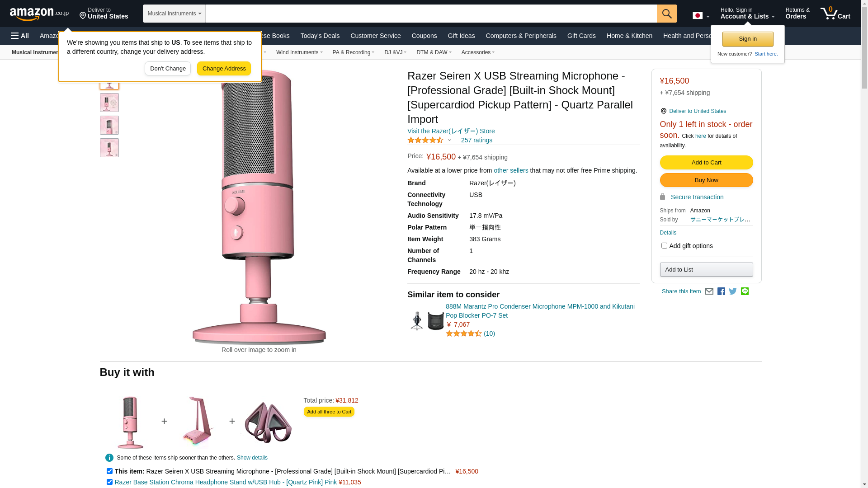This screenshot has height=488, width=868.
Task: Uncheck Razer Base Station Chroma checkbox
Action: tap(109, 482)
